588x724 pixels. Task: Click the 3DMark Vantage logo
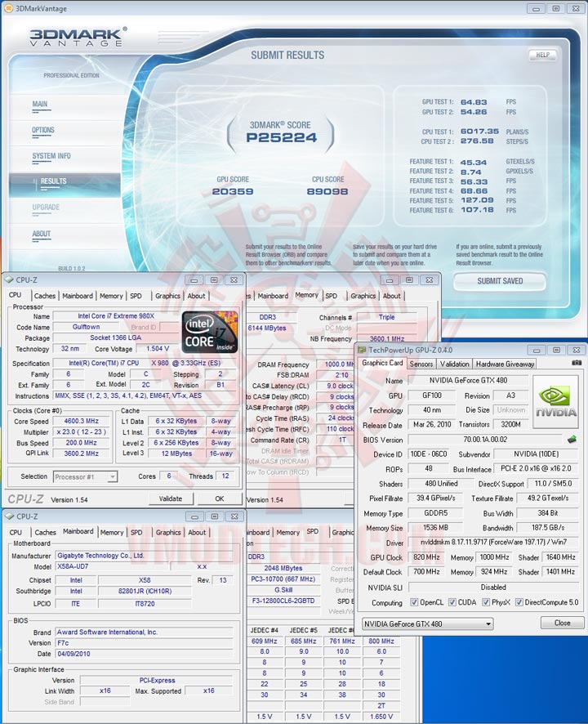(x=78, y=37)
